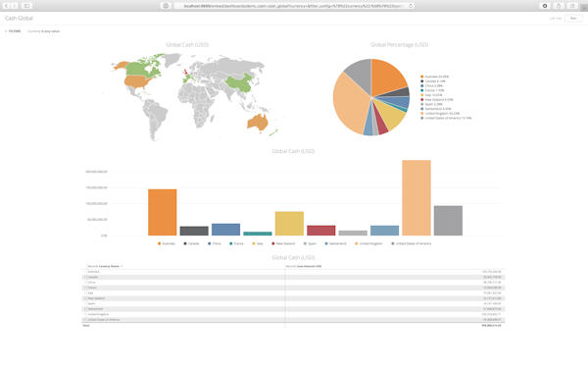Reload the page using refresh icon
The image size is (588, 368).
[411, 6]
